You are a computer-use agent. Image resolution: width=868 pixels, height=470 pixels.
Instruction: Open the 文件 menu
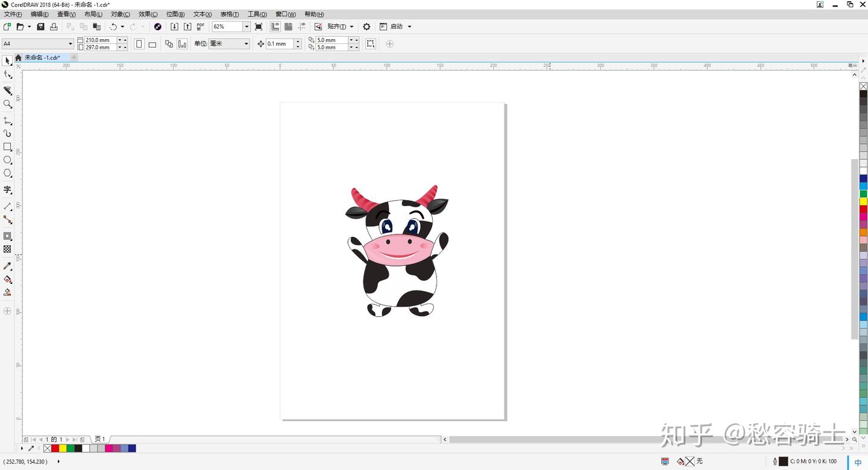point(13,14)
